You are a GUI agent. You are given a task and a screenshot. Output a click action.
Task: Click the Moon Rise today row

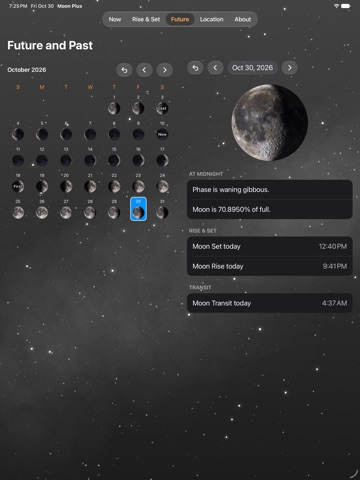(270, 266)
